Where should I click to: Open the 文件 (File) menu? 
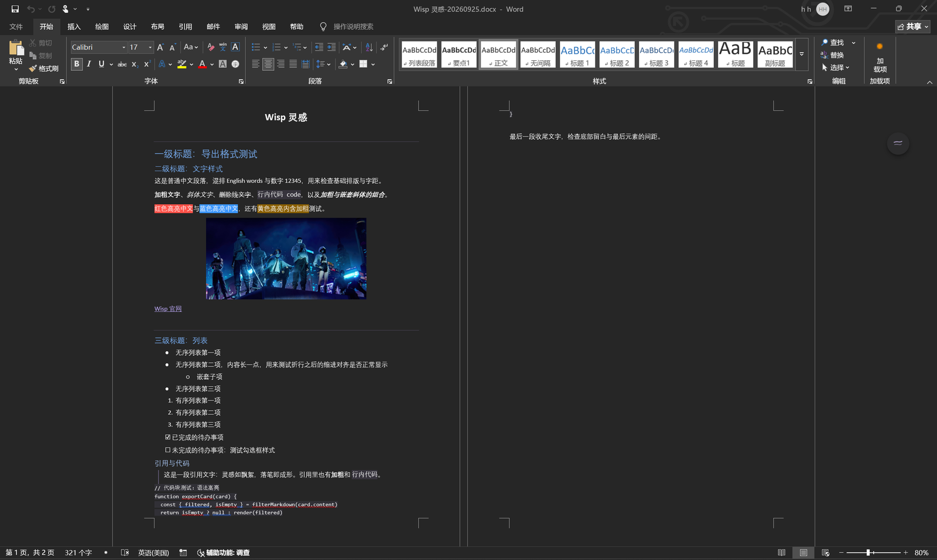[x=16, y=27]
